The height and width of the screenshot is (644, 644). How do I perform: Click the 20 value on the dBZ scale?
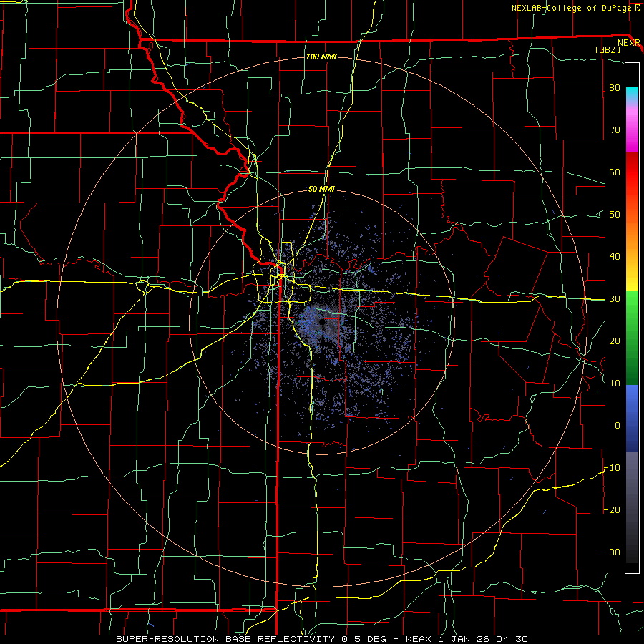[x=615, y=341]
